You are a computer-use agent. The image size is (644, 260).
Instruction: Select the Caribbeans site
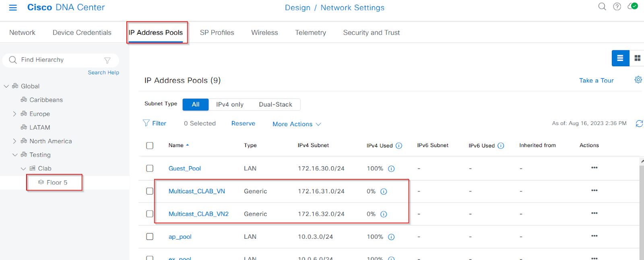coord(46,100)
